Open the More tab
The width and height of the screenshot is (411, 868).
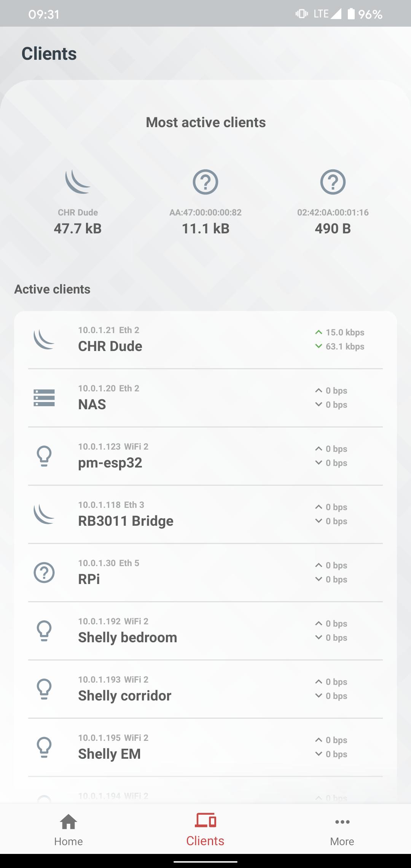342,829
